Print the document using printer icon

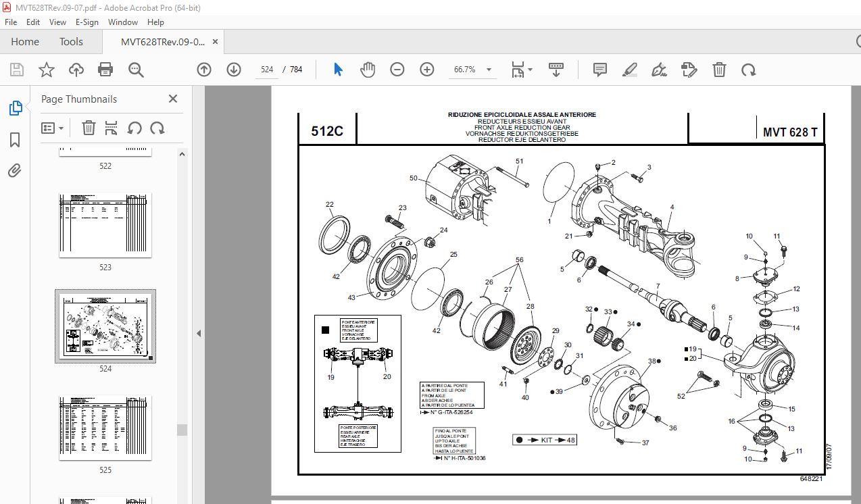click(105, 70)
